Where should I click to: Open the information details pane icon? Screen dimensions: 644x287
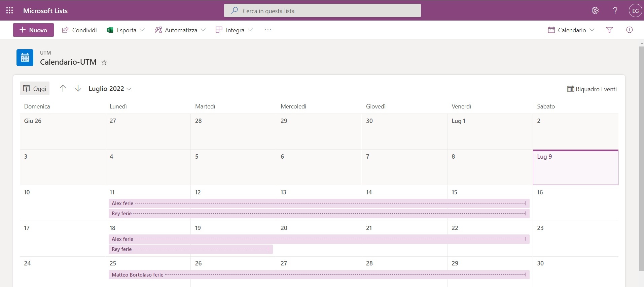(630, 30)
